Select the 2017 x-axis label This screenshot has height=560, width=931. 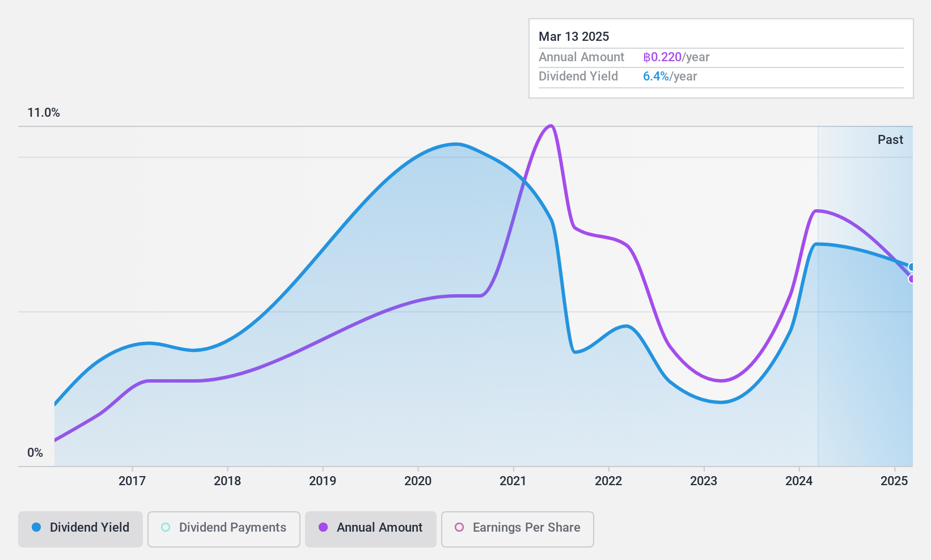click(132, 481)
